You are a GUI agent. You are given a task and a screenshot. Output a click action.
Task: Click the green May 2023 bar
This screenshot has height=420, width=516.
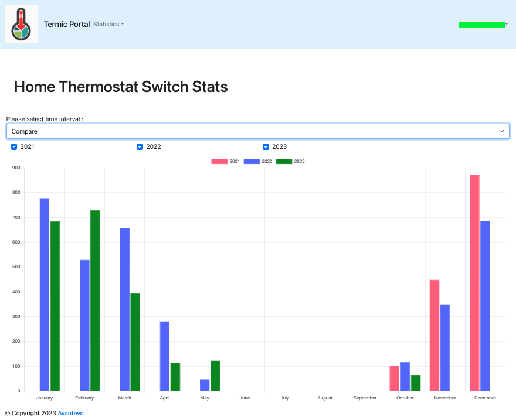(215, 376)
